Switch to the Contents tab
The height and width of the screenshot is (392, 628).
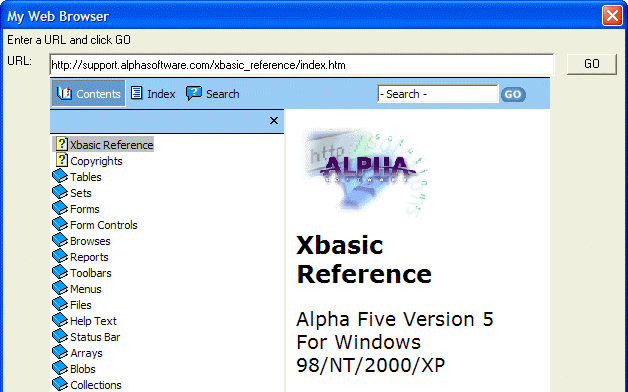pyautogui.click(x=89, y=93)
